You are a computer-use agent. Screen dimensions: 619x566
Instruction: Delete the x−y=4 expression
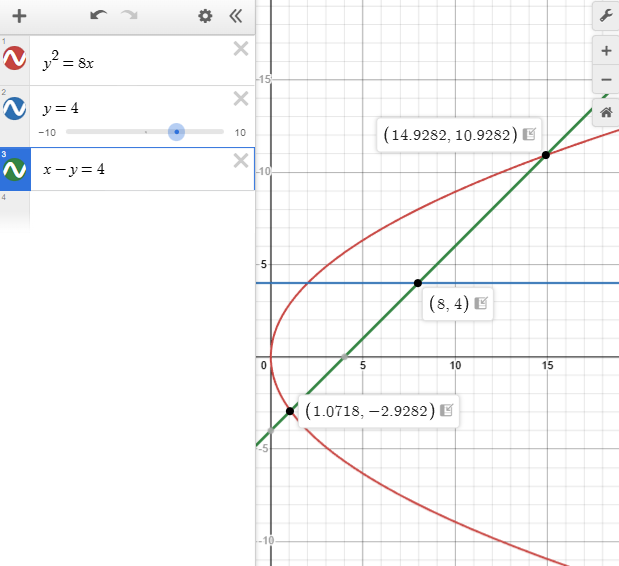[x=240, y=161]
